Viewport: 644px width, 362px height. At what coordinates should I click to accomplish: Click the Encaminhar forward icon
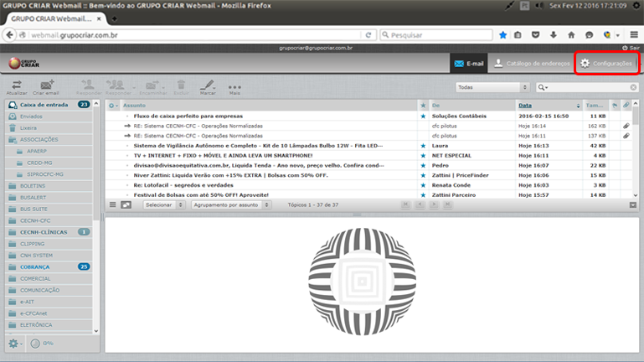coord(152,87)
